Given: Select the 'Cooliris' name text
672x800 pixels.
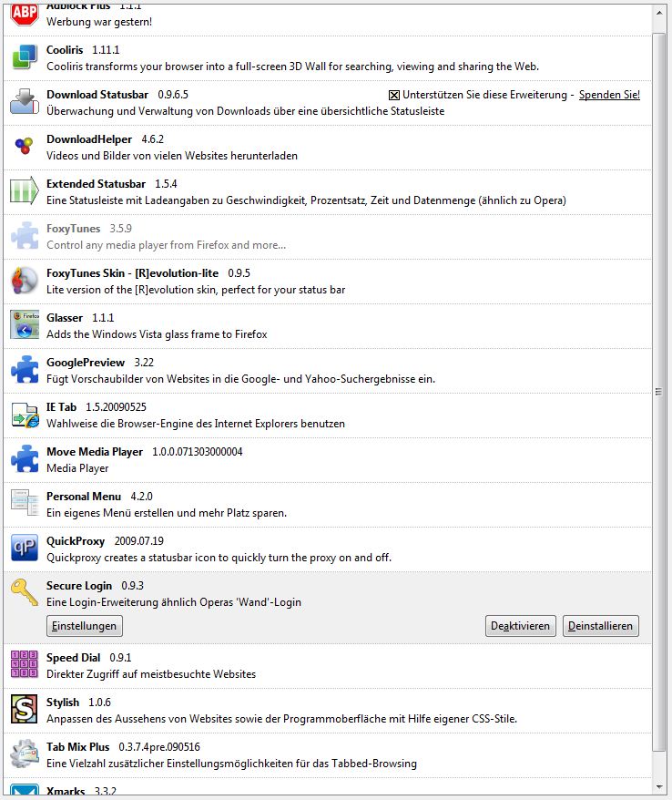Looking at the screenshot, I should point(65,50).
